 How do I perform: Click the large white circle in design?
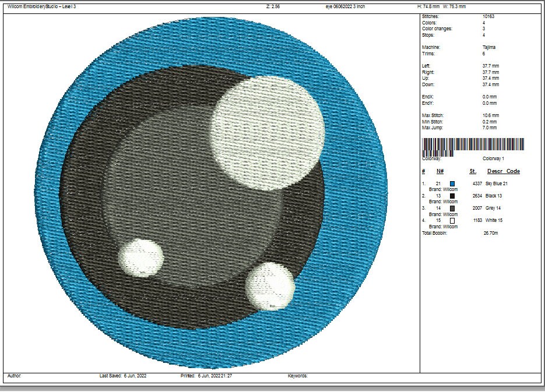tap(268, 133)
